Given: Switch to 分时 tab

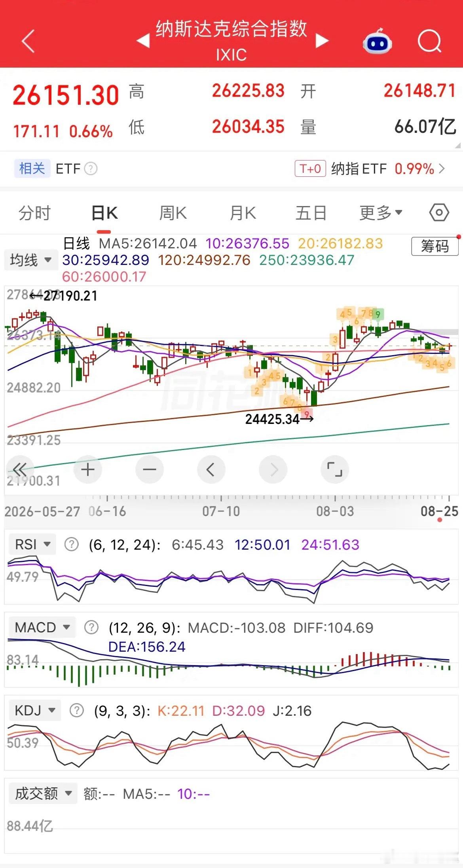Looking at the screenshot, I should click(x=34, y=213).
